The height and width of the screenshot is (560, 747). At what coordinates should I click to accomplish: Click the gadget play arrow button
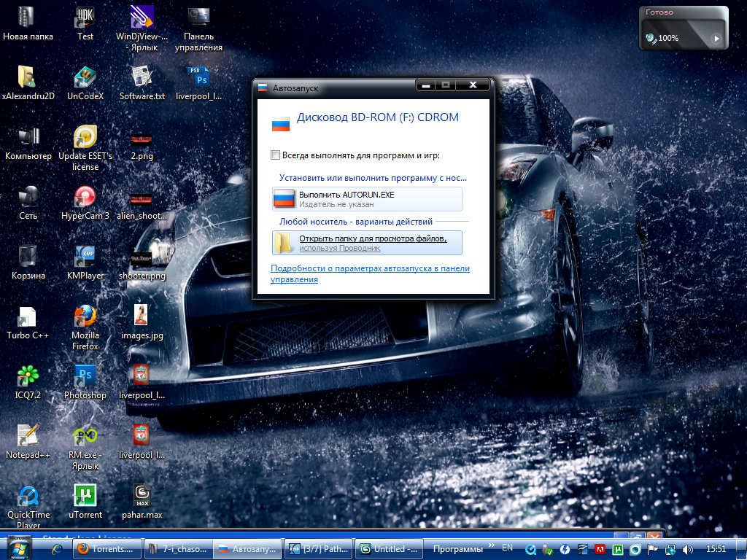[716, 39]
